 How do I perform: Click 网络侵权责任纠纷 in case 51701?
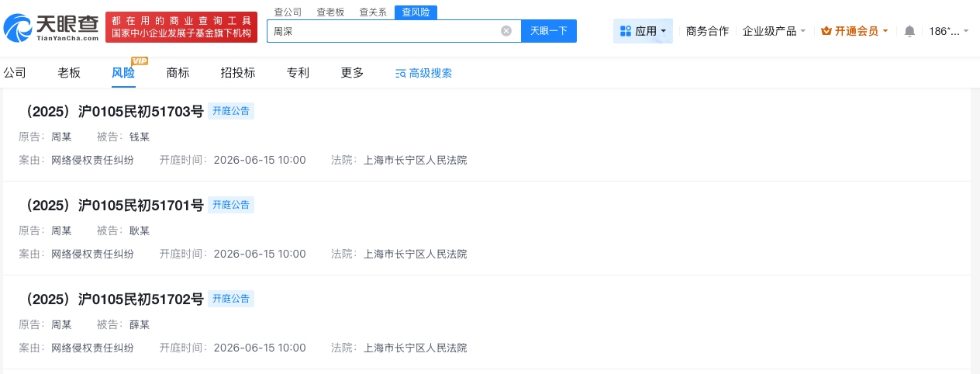point(92,254)
